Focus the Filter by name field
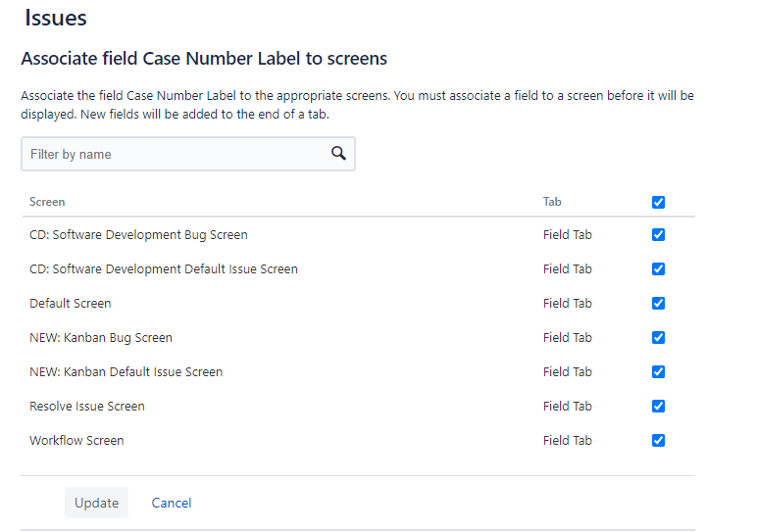The height and width of the screenshot is (532, 757). pos(188,154)
